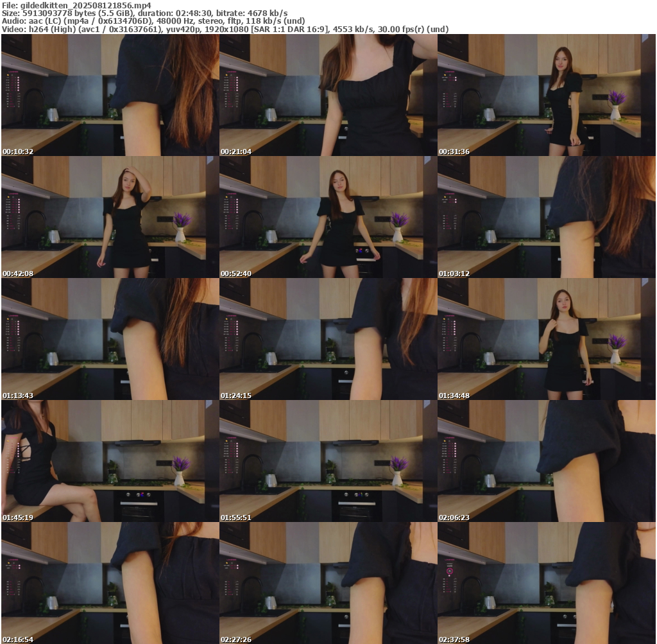
Task: Open the thumbnail at 00:52:40
Action: point(328,217)
